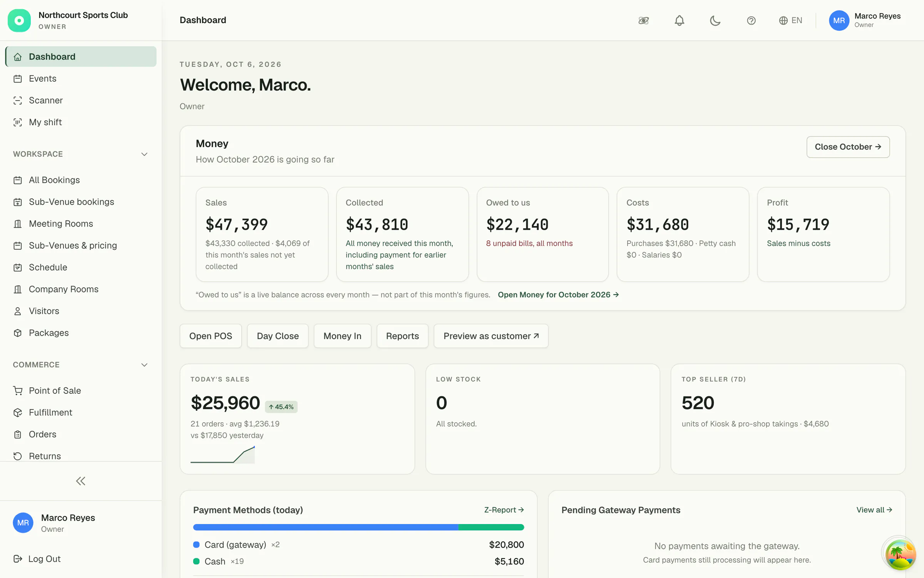This screenshot has height=578, width=924.
Task: Click the Company Rooms building icon
Action: (18, 289)
